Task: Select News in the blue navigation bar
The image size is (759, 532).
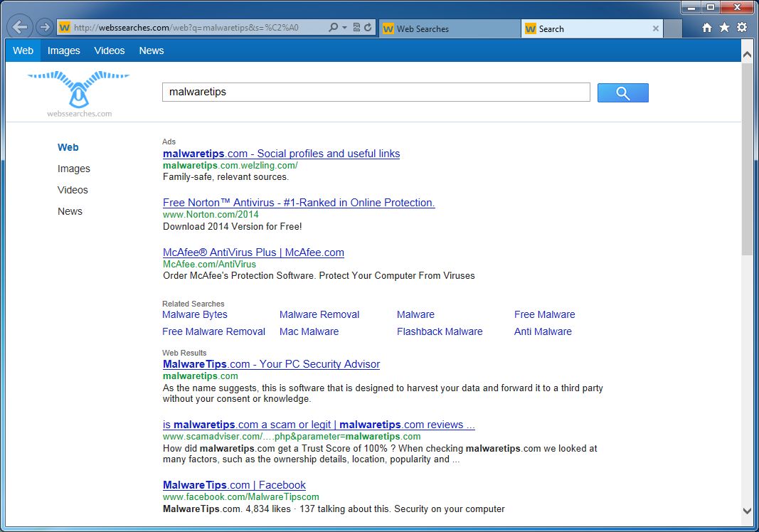Action: (x=152, y=50)
